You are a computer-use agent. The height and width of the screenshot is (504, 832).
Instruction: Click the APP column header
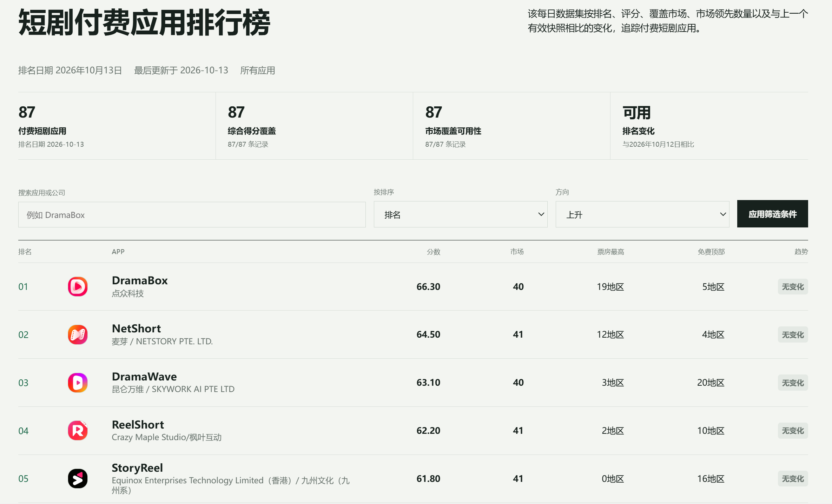[118, 252]
